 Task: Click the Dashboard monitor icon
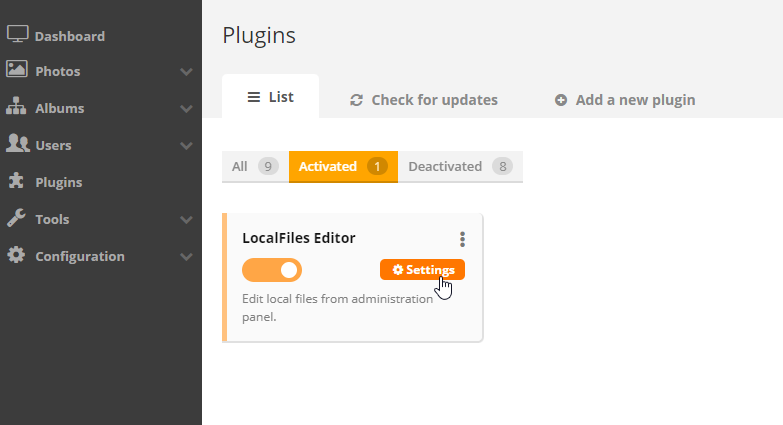(18, 34)
